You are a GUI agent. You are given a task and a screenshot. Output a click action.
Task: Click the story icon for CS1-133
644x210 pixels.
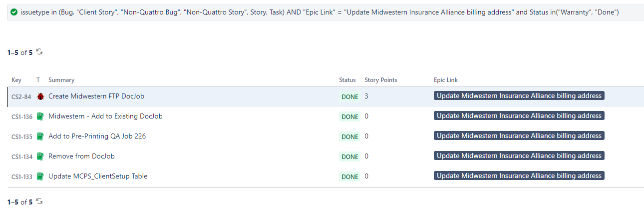[x=40, y=176]
